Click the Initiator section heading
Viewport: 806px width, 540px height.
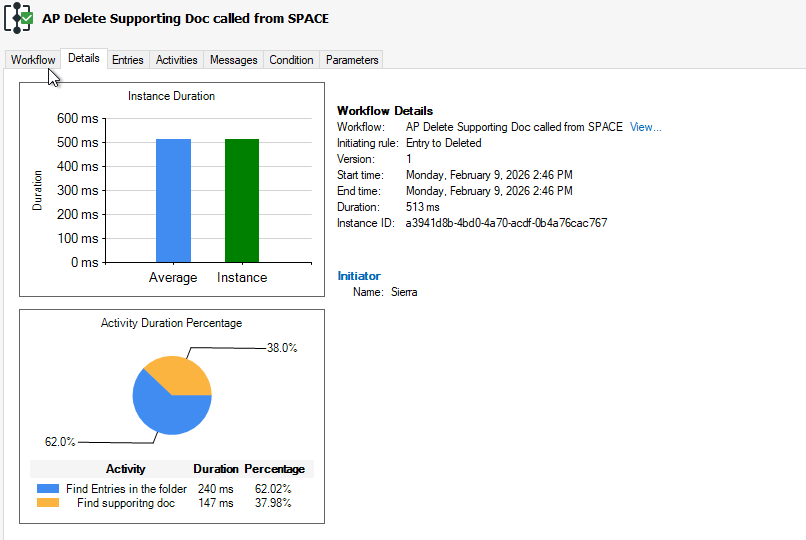coord(359,275)
